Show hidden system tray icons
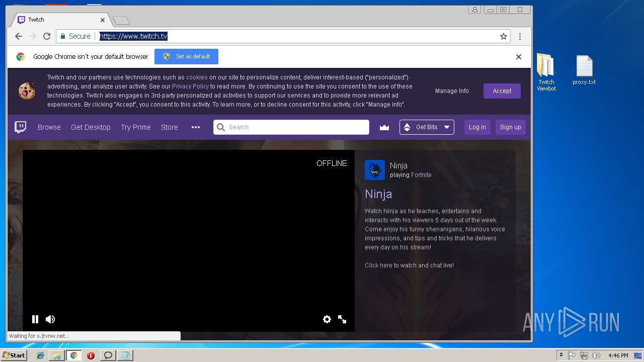The height and width of the screenshot is (362, 644). [x=561, y=355]
